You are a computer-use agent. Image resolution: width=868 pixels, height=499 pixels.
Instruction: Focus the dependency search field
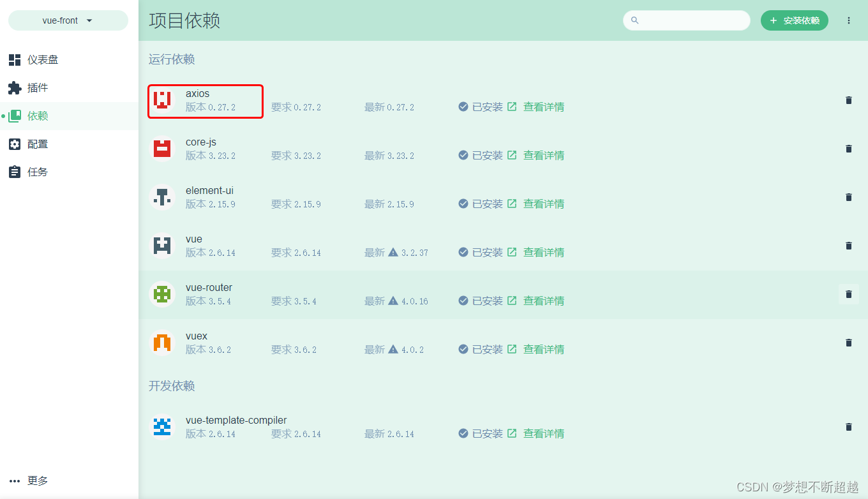(x=687, y=20)
